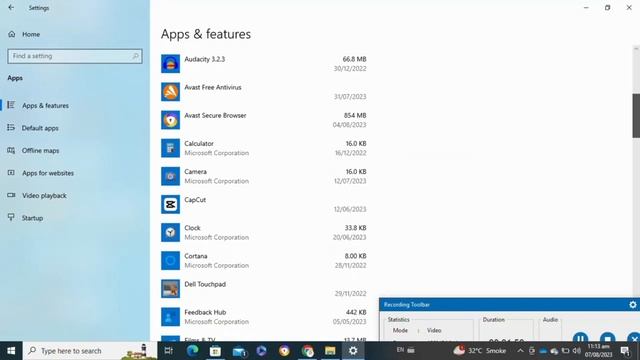Open File Explorer from taskbar
The height and width of the screenshot is (360, 640).
330,351
